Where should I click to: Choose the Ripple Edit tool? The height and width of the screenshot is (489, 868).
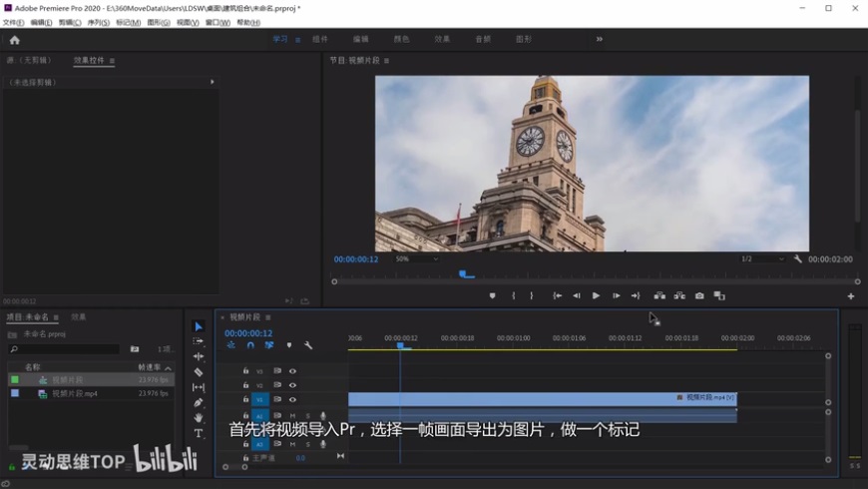click(x=199, y=356)
